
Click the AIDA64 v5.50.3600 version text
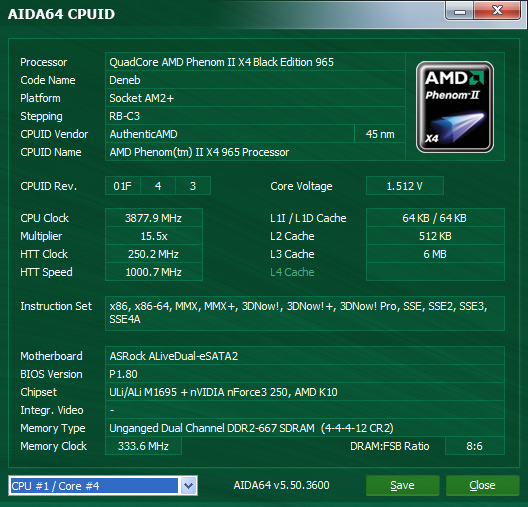tap(282, 485)
